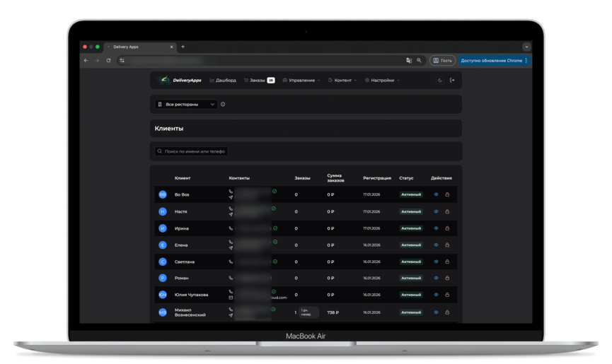This screenshot has height=364, width=612.
Task: View details for Елена via eye icon
Action: pyautogui.click(x=437, y=245)
